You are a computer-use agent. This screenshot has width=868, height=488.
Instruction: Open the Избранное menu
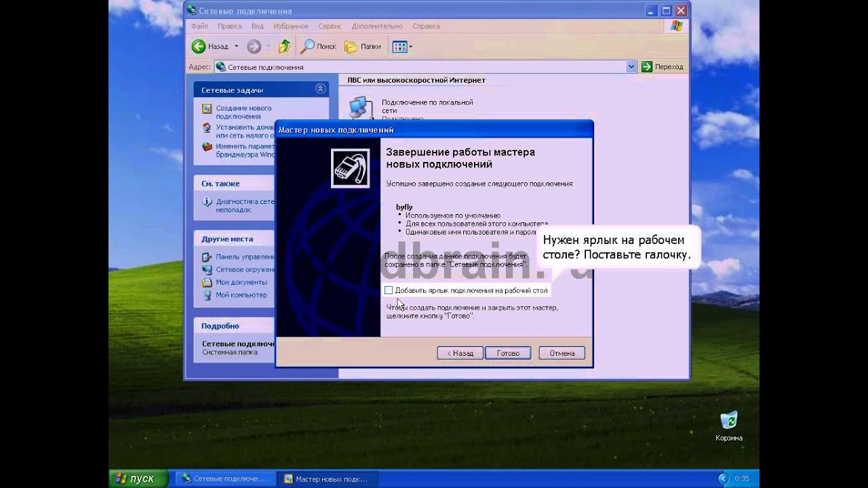[x=291, y=26]
